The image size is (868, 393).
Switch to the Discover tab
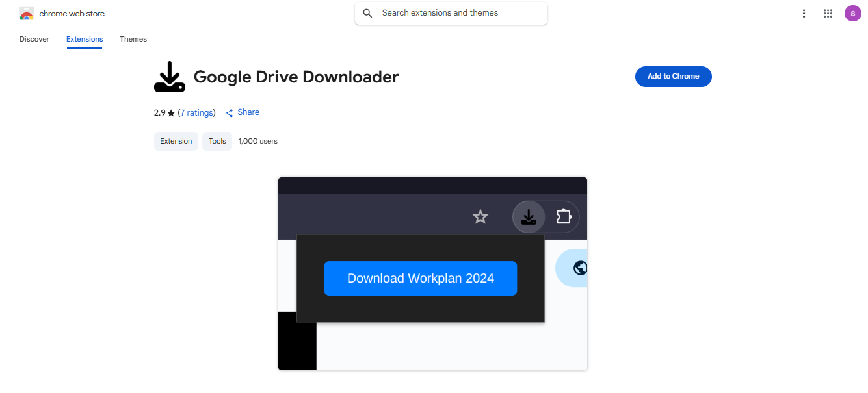[34, 39]
